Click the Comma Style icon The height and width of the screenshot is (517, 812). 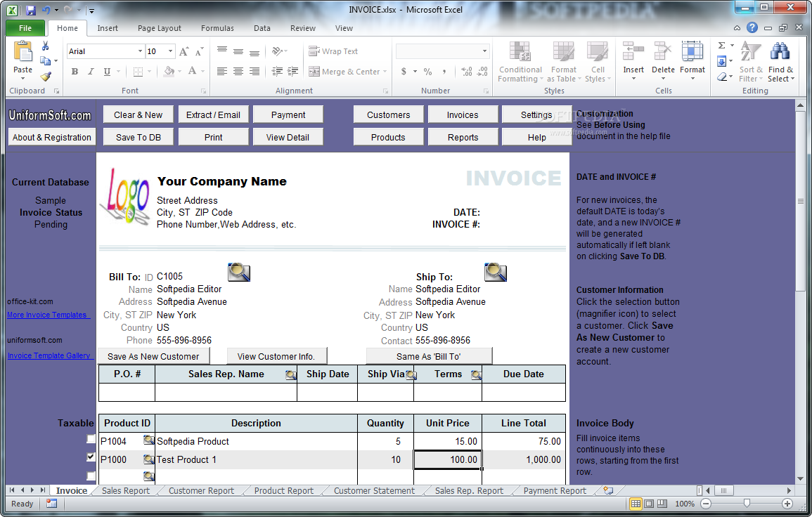(x=444, y=72)
